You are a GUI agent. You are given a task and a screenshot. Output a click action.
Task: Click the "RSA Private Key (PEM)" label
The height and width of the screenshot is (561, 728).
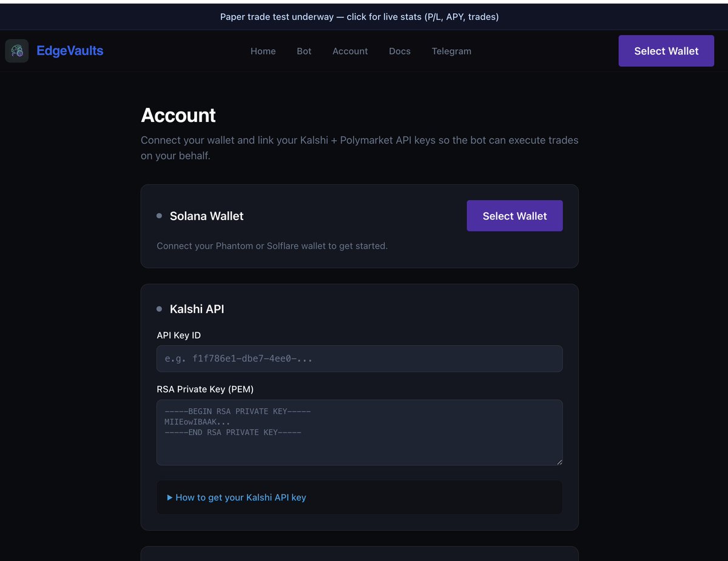coord(205,389)
